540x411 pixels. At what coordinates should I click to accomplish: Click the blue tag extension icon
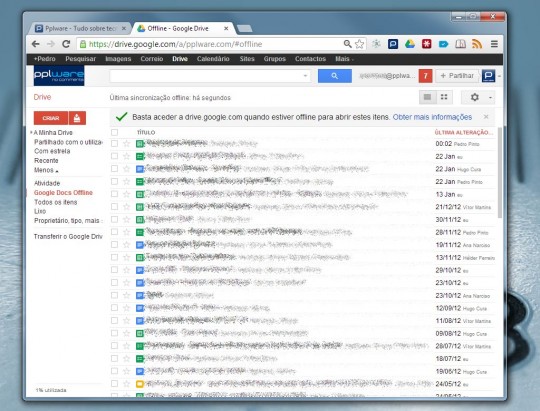444,44
